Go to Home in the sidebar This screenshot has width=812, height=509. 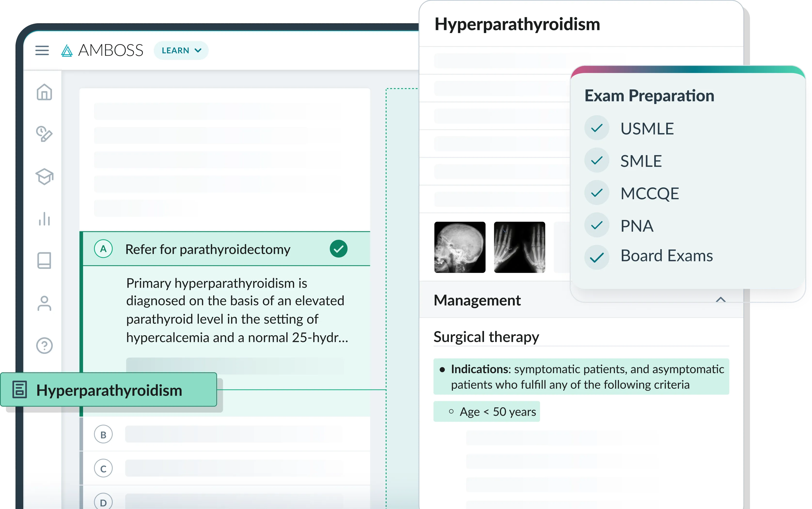[44, 92]
